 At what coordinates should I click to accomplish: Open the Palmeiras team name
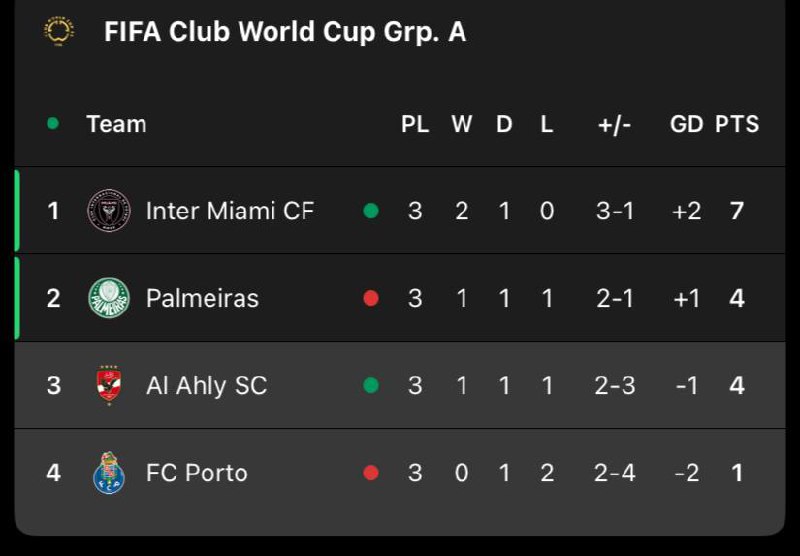[x=203, y=298]
